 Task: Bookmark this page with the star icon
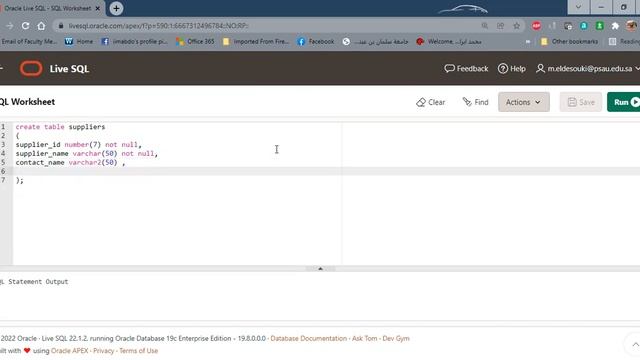(x=516, y=26)
